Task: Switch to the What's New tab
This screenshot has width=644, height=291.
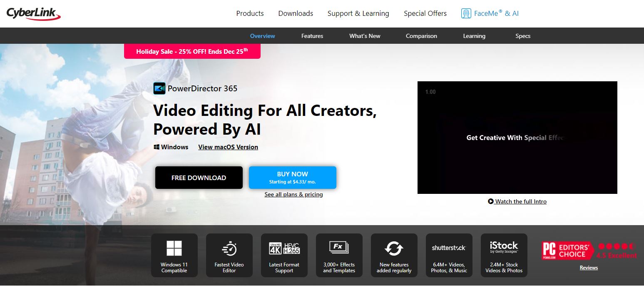Action: coord(365,36)
